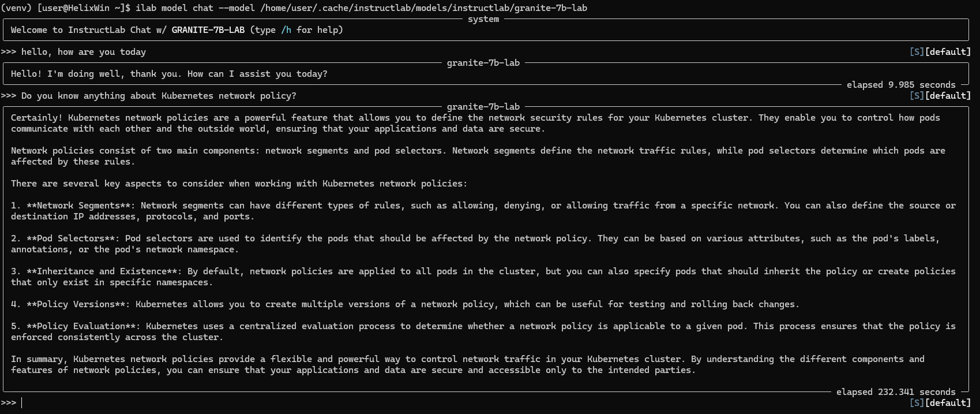The image size is (980, 414).
Task: Click the [S] indicator beside Kubernetes question
Action: tap(917, 96)
